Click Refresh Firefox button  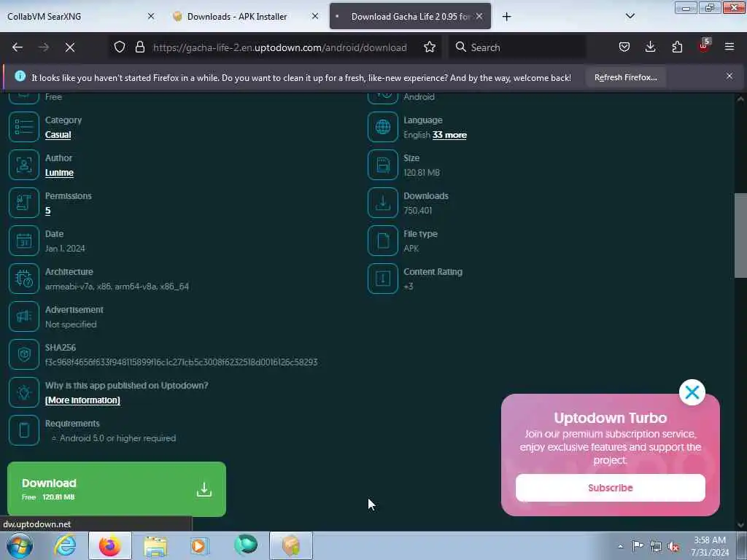click(625, 77)
